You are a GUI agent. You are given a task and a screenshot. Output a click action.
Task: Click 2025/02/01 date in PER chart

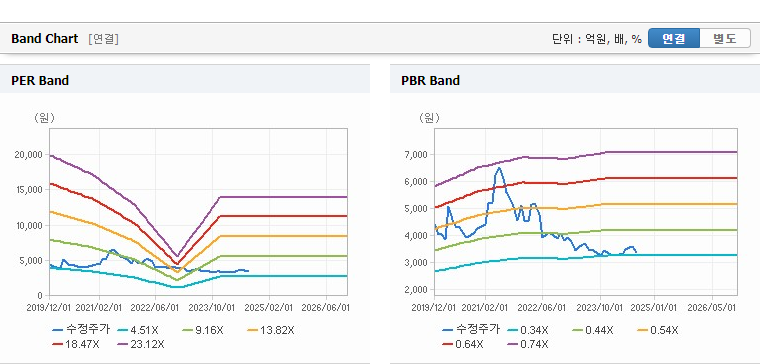(269, 308)
